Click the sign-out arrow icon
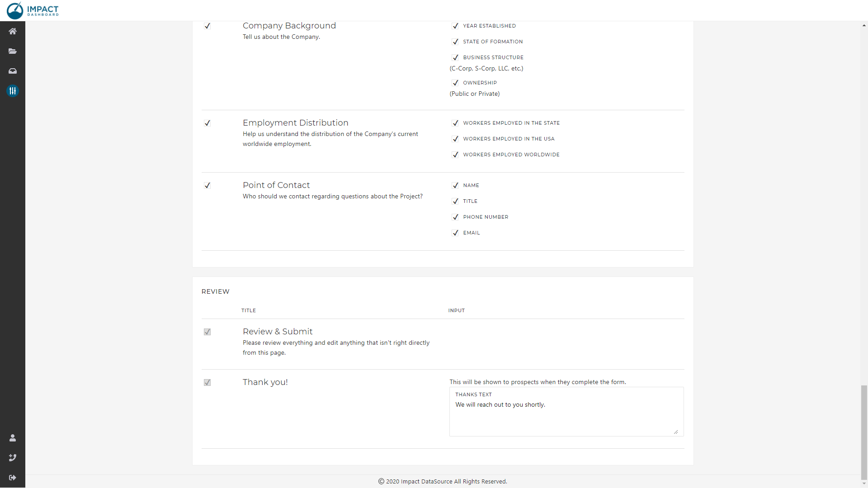The width and height of the screenshot is (868, 488). coord(13,478)
